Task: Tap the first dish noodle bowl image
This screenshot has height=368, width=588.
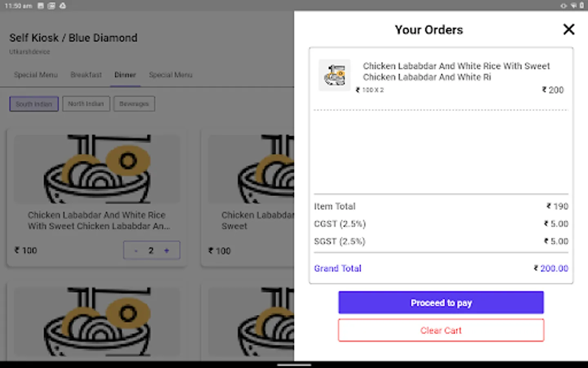Action: pos(97,169)
